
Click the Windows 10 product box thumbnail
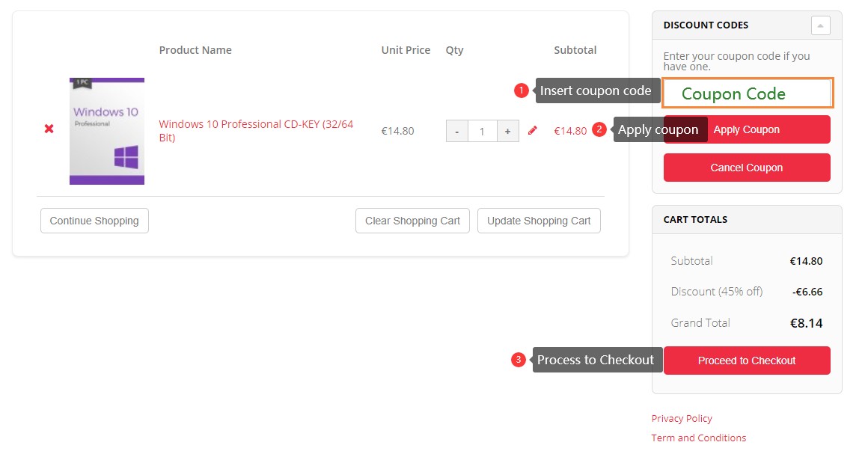(x=107, y=131)
